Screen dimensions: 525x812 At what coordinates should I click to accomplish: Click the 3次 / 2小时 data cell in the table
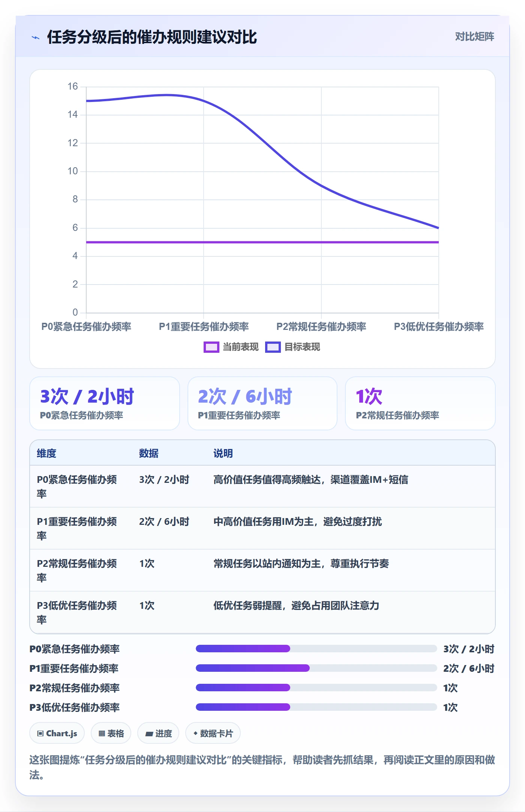[x=164, y=479]
